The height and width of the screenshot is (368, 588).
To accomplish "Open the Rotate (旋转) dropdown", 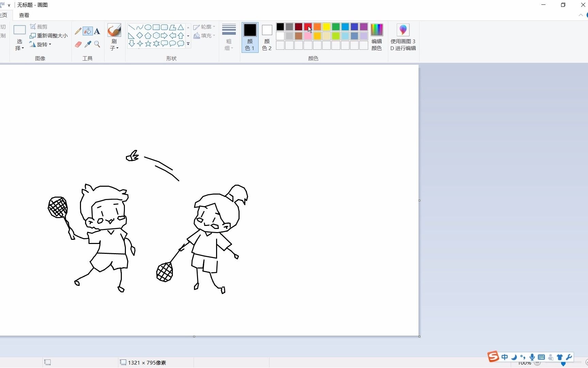I will [x=40, y=44].
